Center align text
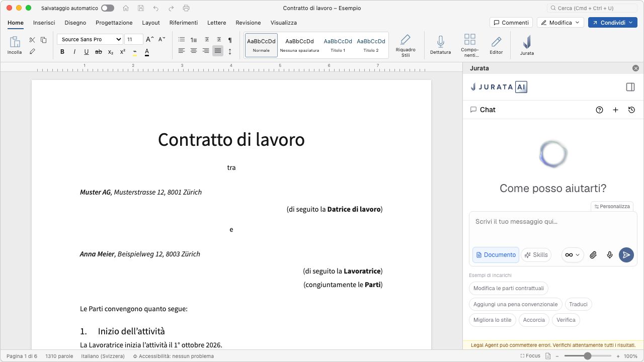 click(194, 51)
